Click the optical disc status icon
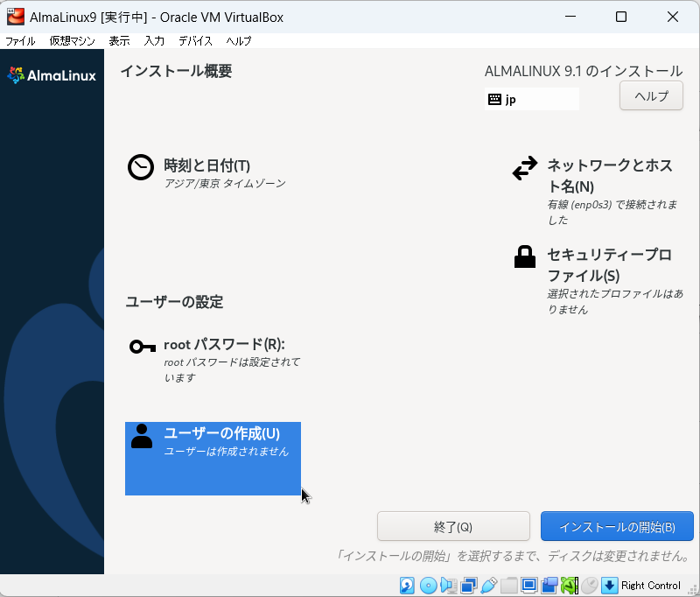700x597 pixels. click(429, 586)
